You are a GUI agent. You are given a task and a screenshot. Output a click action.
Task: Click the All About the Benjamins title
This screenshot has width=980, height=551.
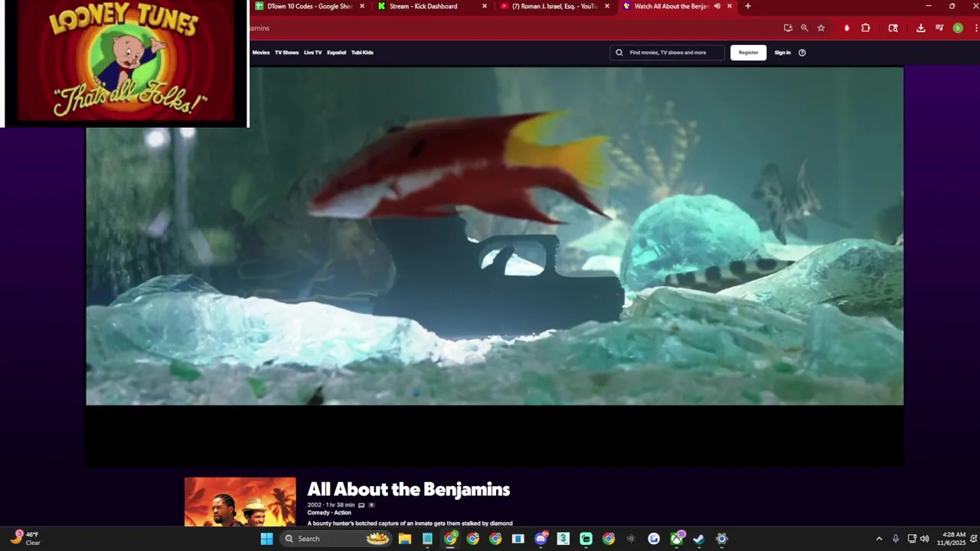click(x=408, y=489)
